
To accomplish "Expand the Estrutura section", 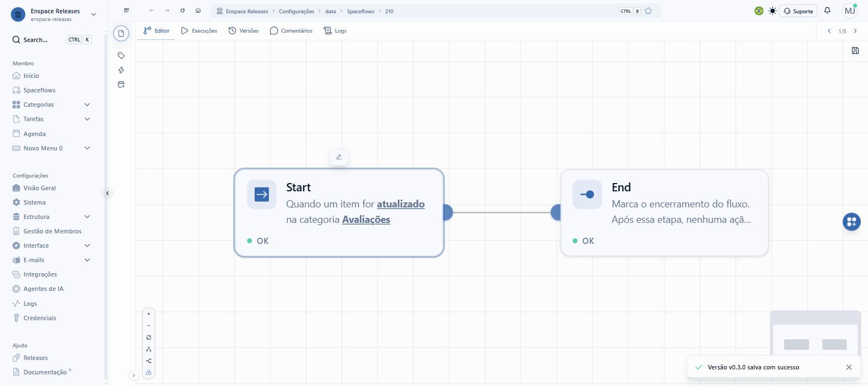I will click(87, 217).
